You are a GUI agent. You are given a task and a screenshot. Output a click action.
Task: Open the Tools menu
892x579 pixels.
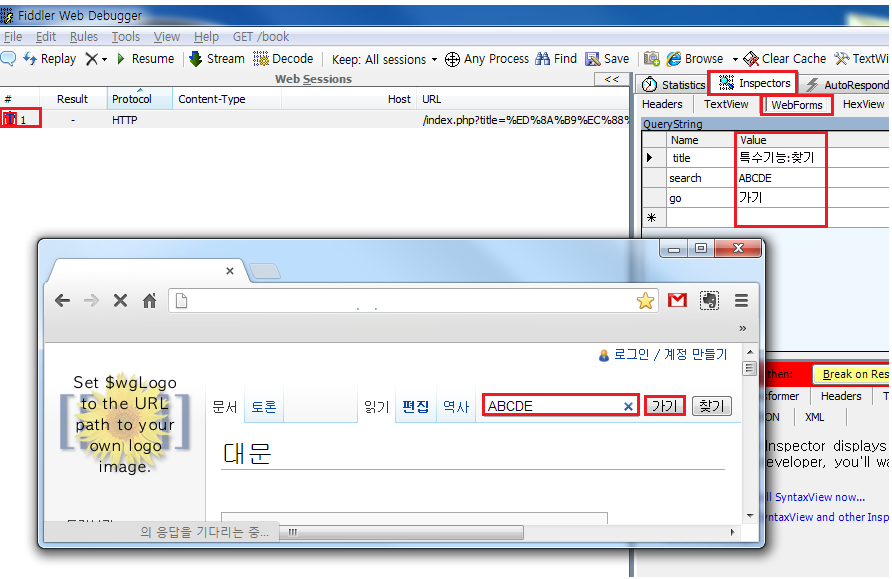pos(126,37)
